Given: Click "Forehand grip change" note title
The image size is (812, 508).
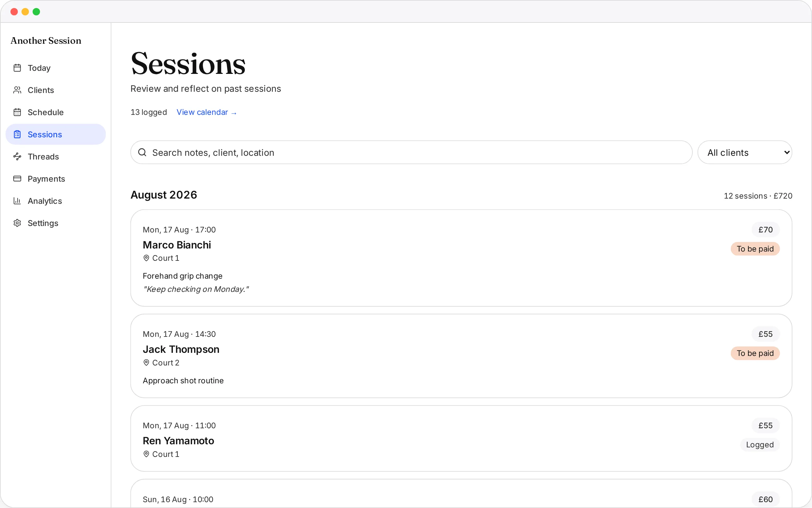Looking at the screenshot, I should [182, 276].
